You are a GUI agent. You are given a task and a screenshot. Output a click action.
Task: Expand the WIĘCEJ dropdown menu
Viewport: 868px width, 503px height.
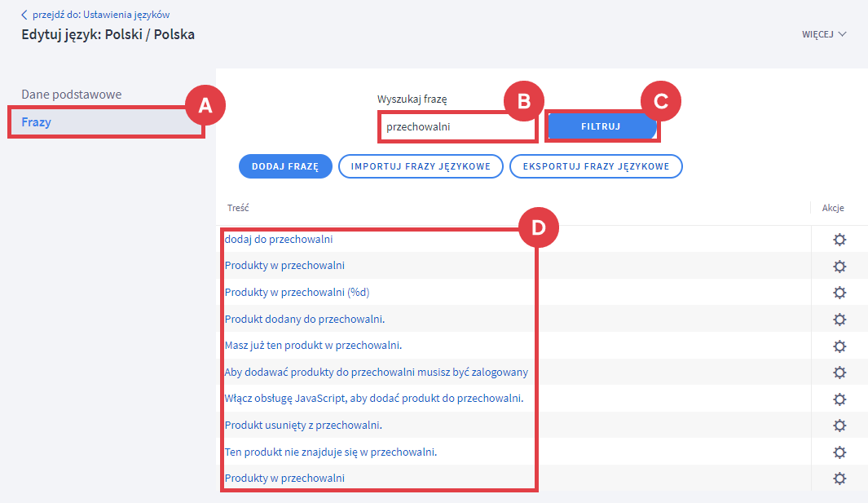tap(825, 35)
